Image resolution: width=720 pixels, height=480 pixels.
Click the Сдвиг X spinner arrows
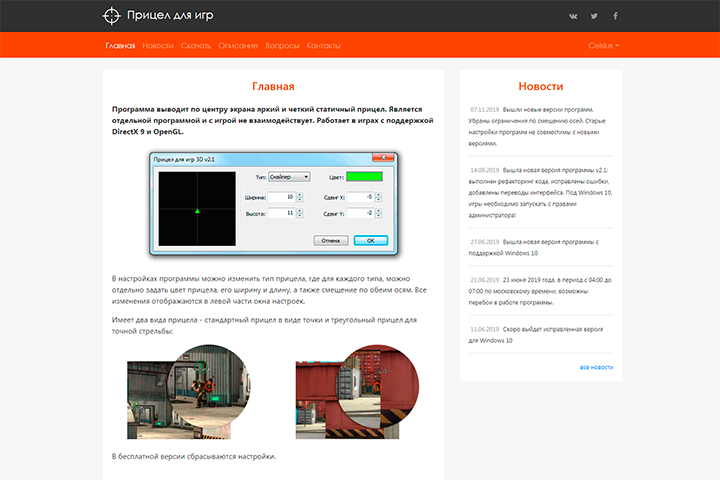coord(378,197)
